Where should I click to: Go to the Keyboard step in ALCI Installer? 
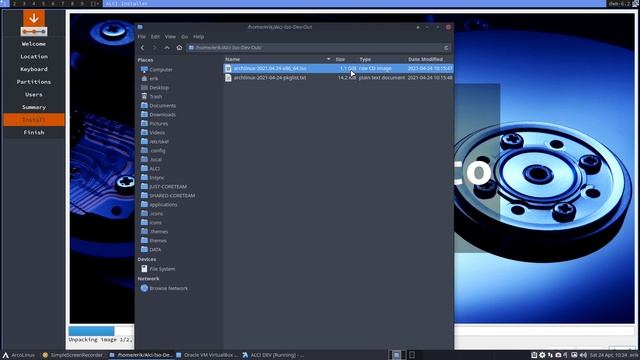(34, 69)
